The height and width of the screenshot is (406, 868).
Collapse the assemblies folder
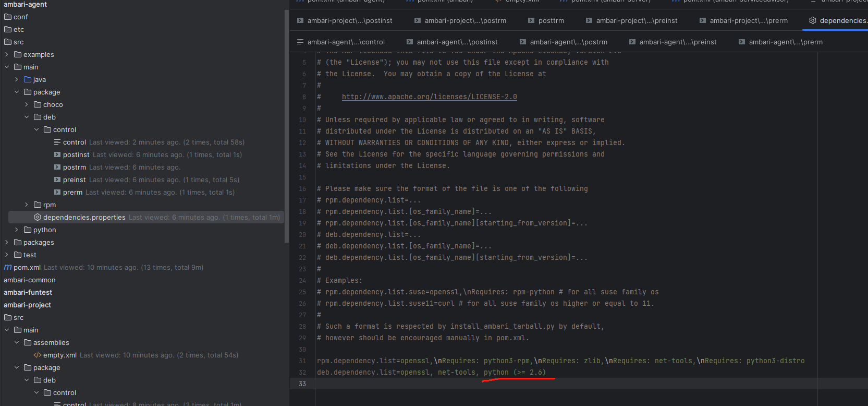coord(17,342)
